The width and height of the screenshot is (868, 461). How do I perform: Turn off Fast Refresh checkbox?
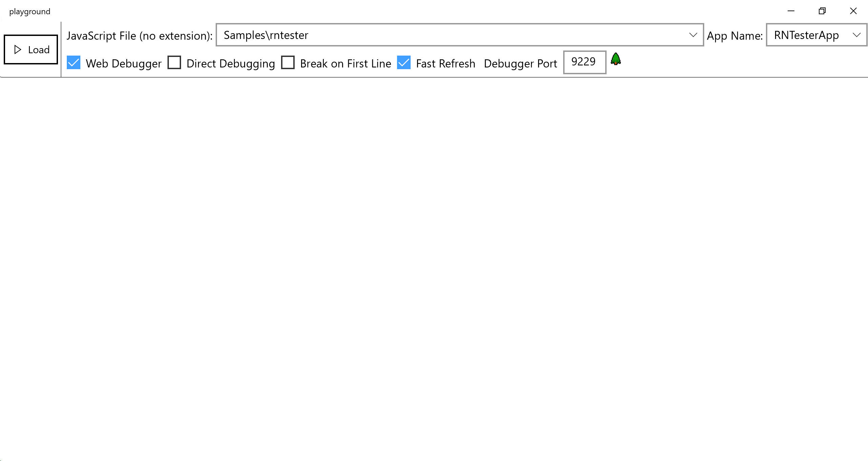pyautogui.click(x=404, y=63)
